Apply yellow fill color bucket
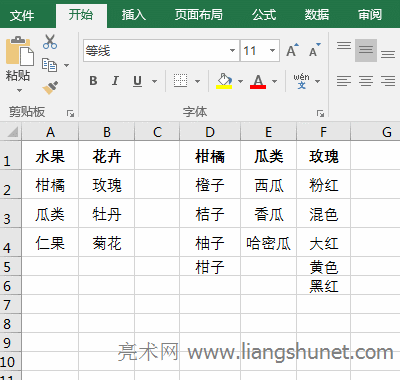Image resolution: width=400 pixels, height=380 pixels. tap(224, 81)
